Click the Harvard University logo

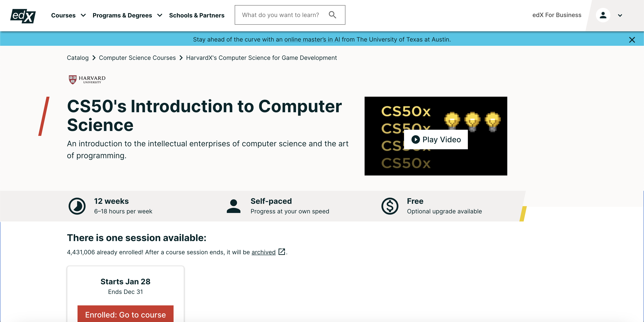pyautogui.click(x=86, y=79)
